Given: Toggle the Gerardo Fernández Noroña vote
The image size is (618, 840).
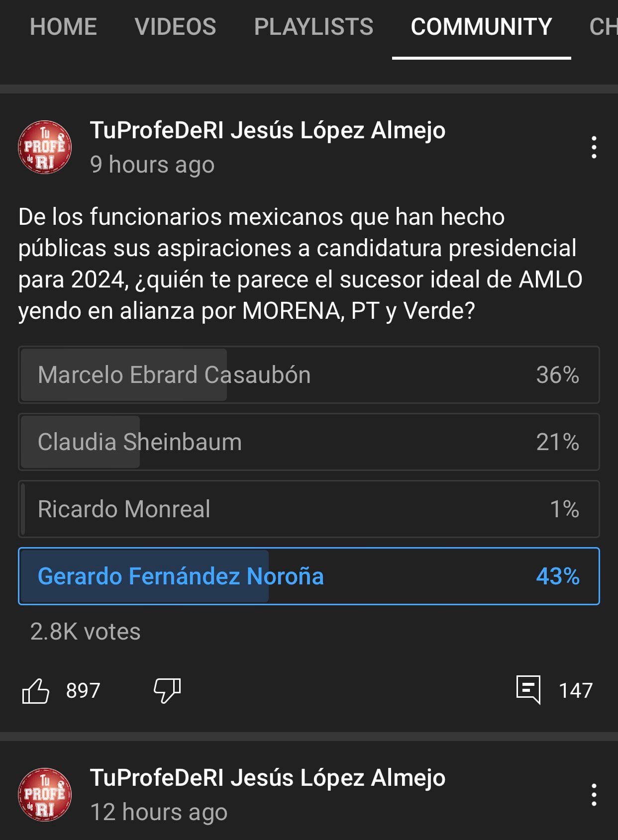Looking at the screenshot, I should point(309,576).
